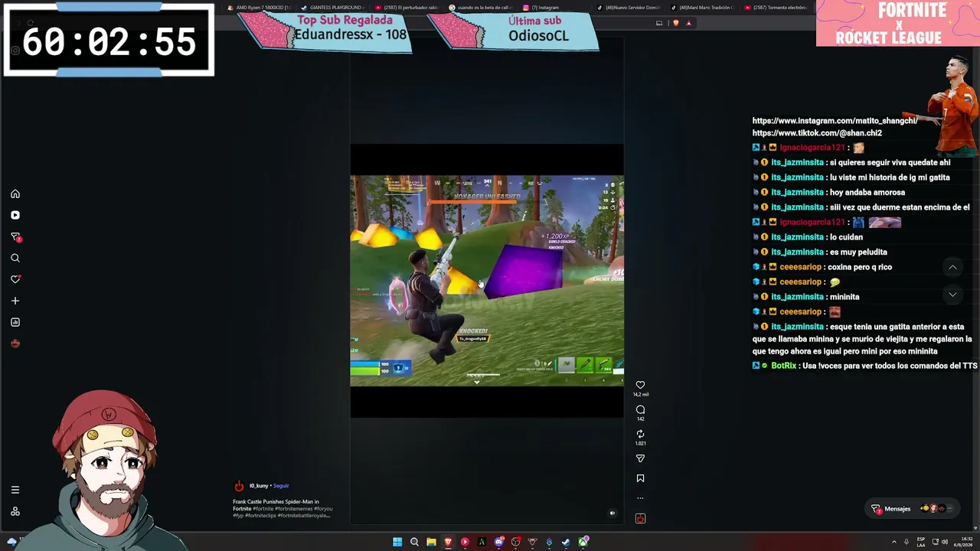Viewport: 980px width, 551px height.
Task: Switch to the GIANTESS PLAYGROUND tab
Action: [x=332, y=8]
